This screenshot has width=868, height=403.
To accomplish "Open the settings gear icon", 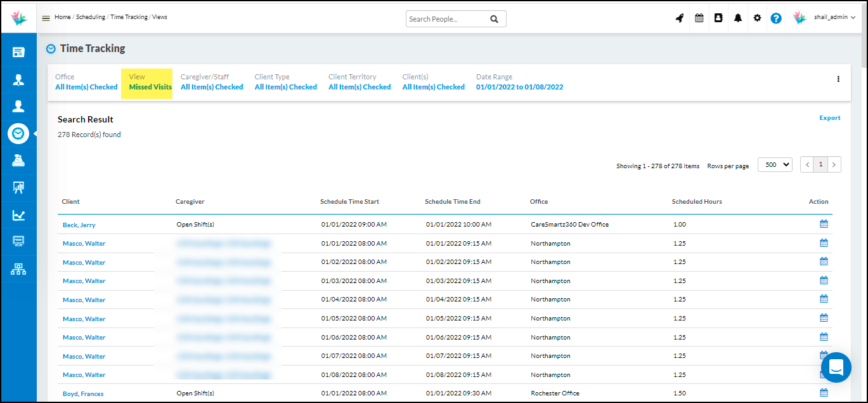I will 757,18.
